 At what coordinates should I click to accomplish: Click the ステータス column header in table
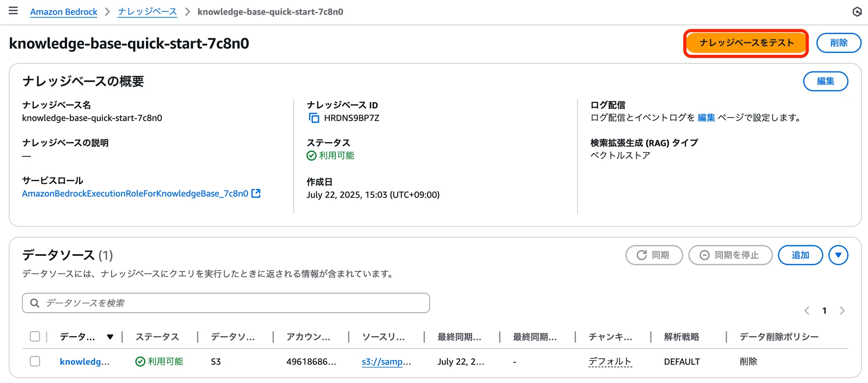point(157,337)
